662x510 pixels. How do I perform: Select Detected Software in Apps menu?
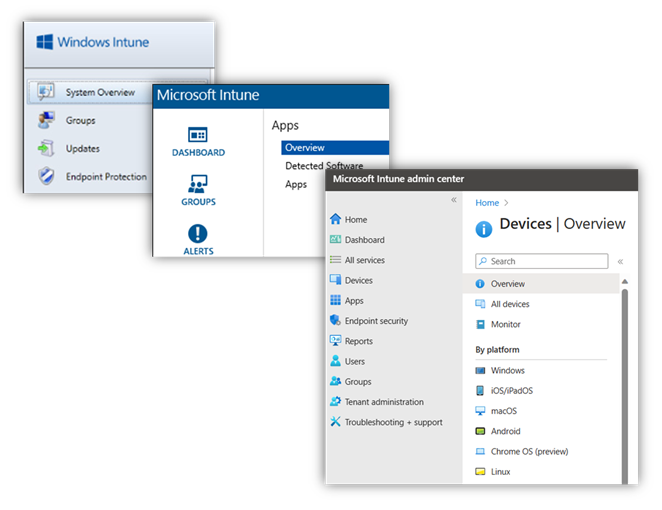(324, 165)
